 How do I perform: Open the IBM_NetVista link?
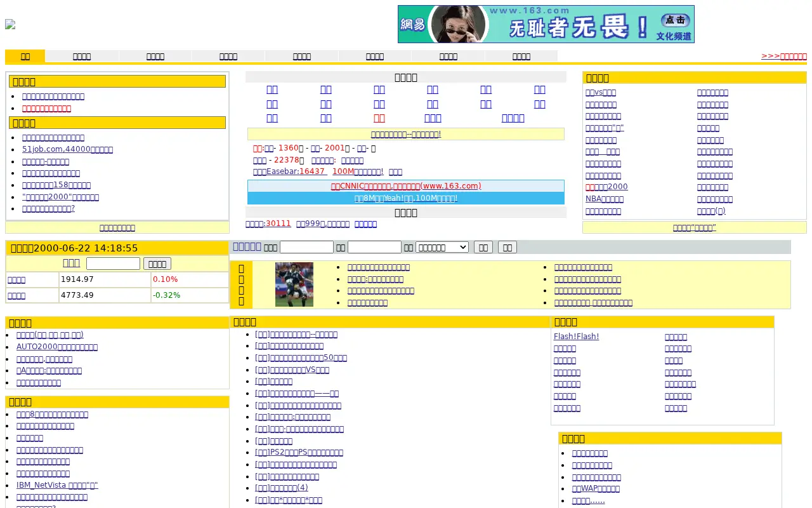(57, 485)
